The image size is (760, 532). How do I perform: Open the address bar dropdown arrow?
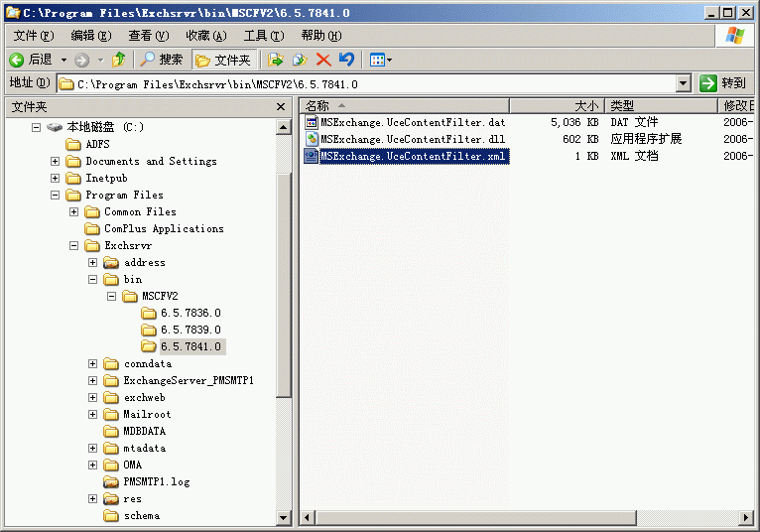pos(683,84)
